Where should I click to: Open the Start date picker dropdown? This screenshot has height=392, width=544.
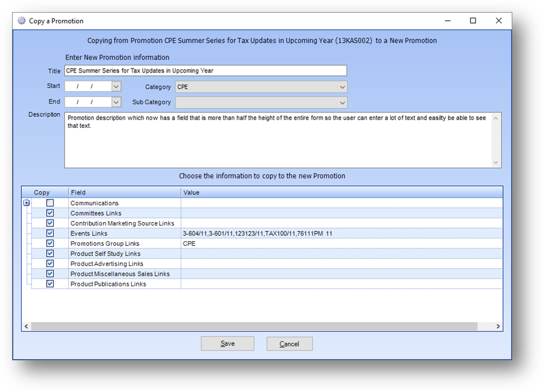tap(116, 86)
